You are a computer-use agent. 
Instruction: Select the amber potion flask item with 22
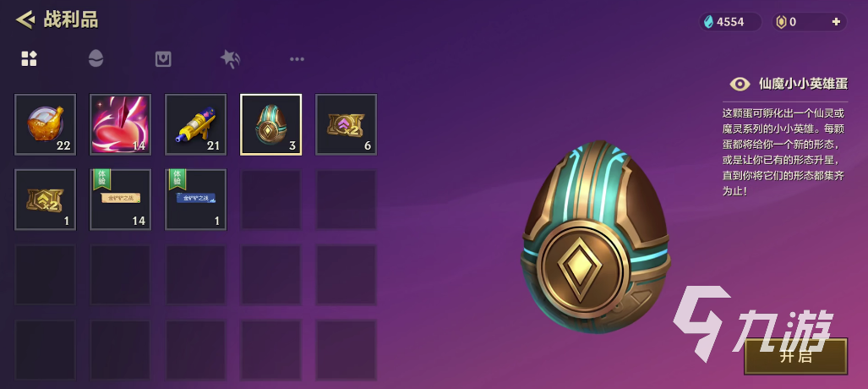[x=46, y=124]
